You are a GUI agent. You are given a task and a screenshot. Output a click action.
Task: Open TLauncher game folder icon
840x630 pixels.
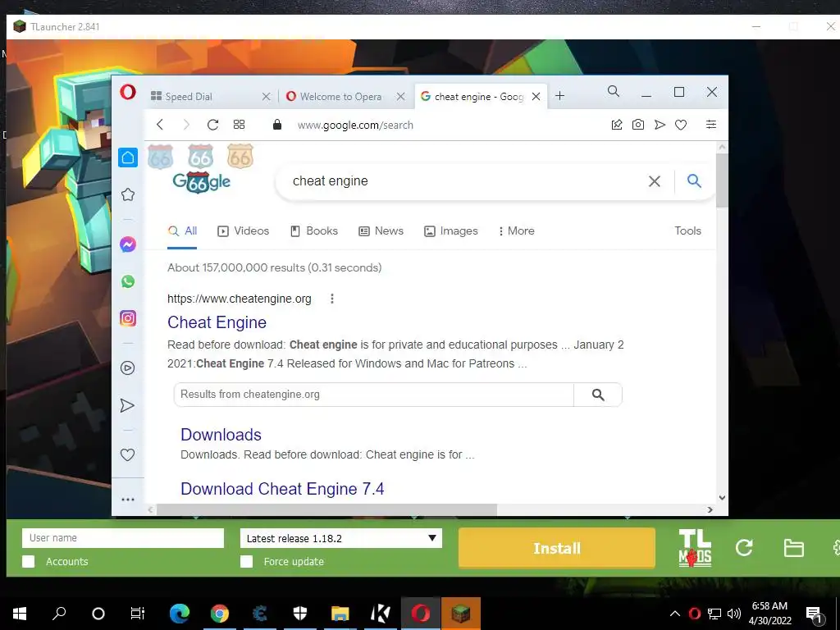tap(793, 548)
